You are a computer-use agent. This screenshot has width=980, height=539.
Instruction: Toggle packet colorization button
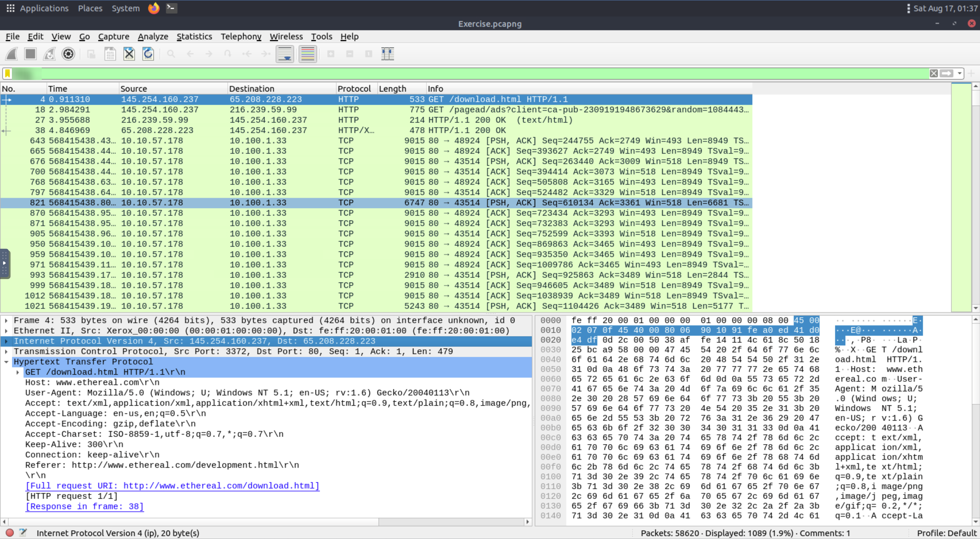(x=307, y=54)
